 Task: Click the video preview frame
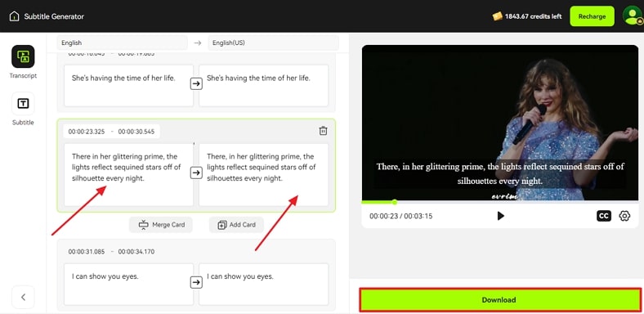(x=500, y=123)
